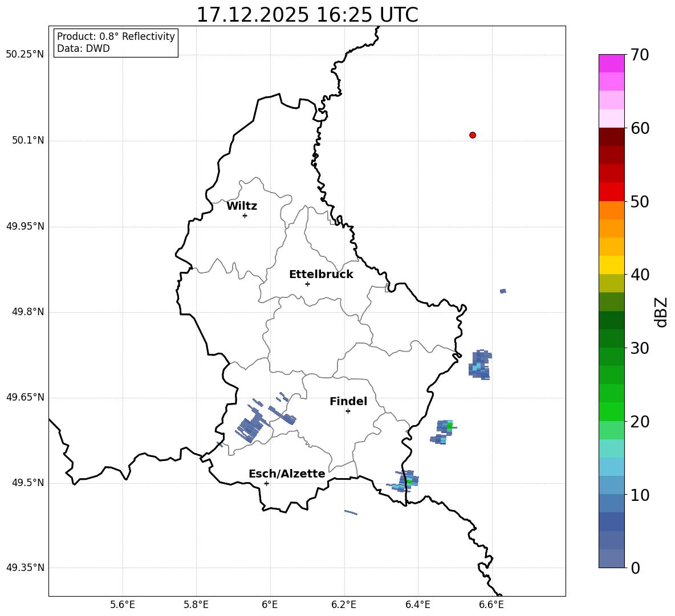Click the 40 tick on colorbar
The width and height of the screenshot is (675, 616).
[x=640, y=275]
